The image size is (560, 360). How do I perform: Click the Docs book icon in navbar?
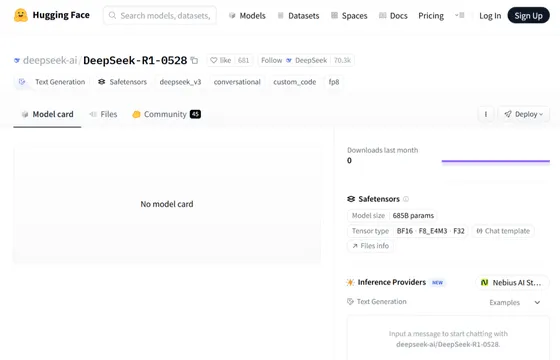coord(382,15)
